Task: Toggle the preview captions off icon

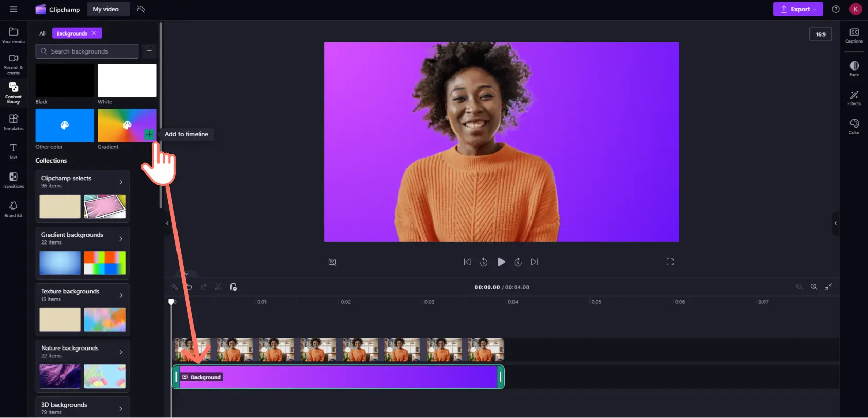Action: (x=332, y=262)
